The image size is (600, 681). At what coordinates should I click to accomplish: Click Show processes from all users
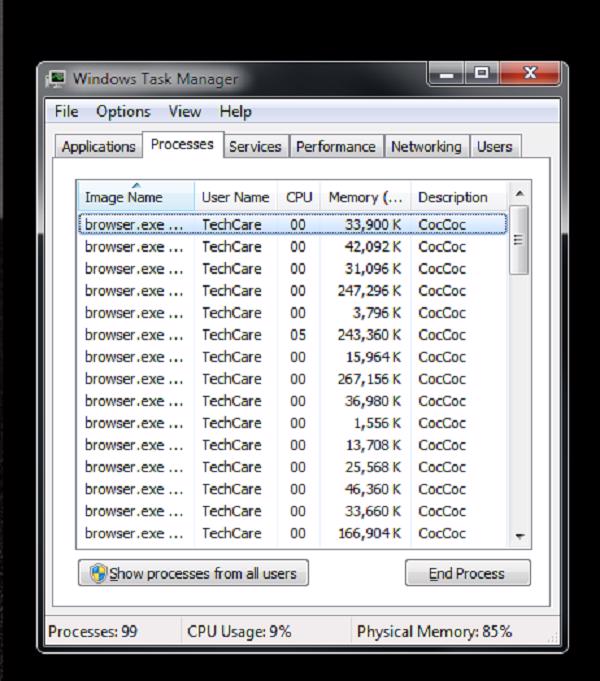coord(193,573)
